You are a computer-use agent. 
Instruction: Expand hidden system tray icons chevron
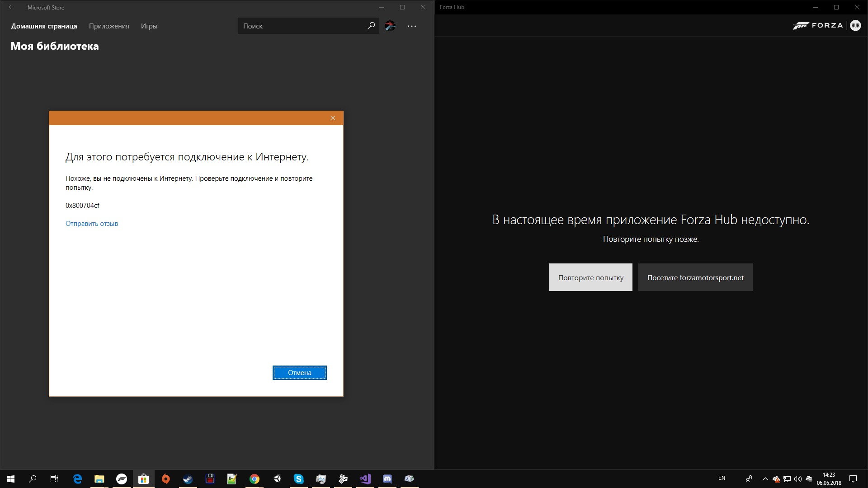pyautogui.click(x=765, y=479)
